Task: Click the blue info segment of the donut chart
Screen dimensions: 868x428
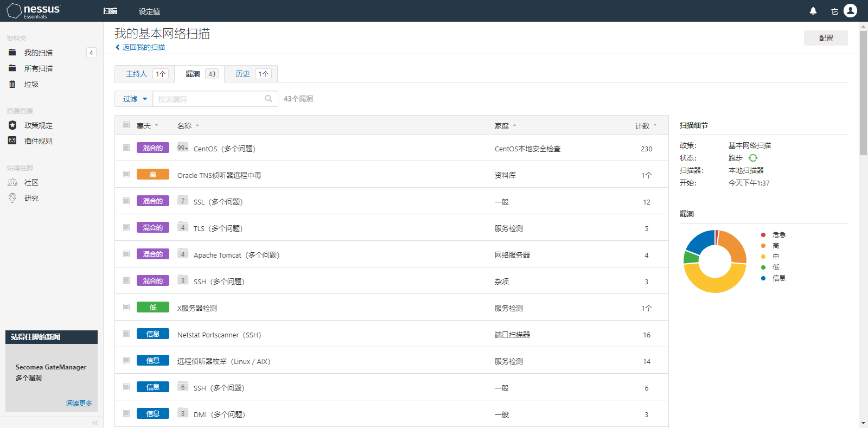Action: click(x=701, y=241)
